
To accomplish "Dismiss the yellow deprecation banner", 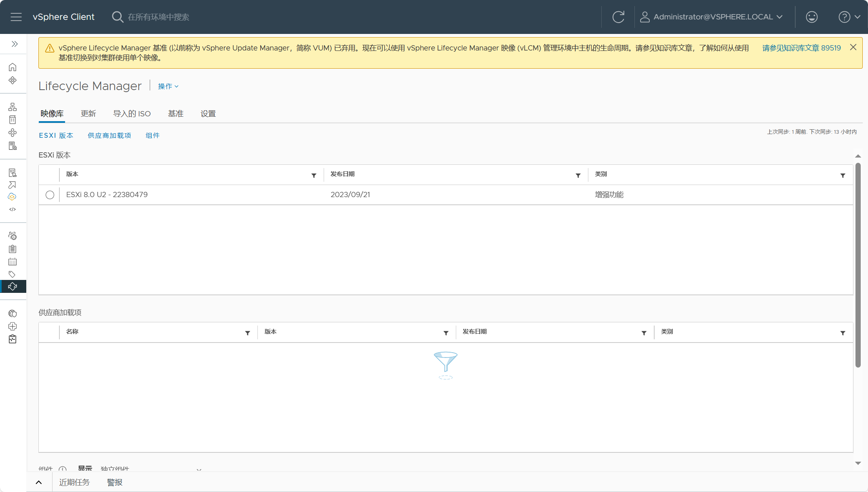I will (853, 47).
